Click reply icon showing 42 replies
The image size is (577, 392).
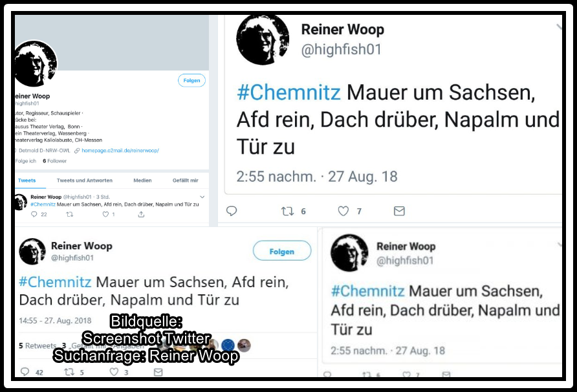(x=25, y=372)
